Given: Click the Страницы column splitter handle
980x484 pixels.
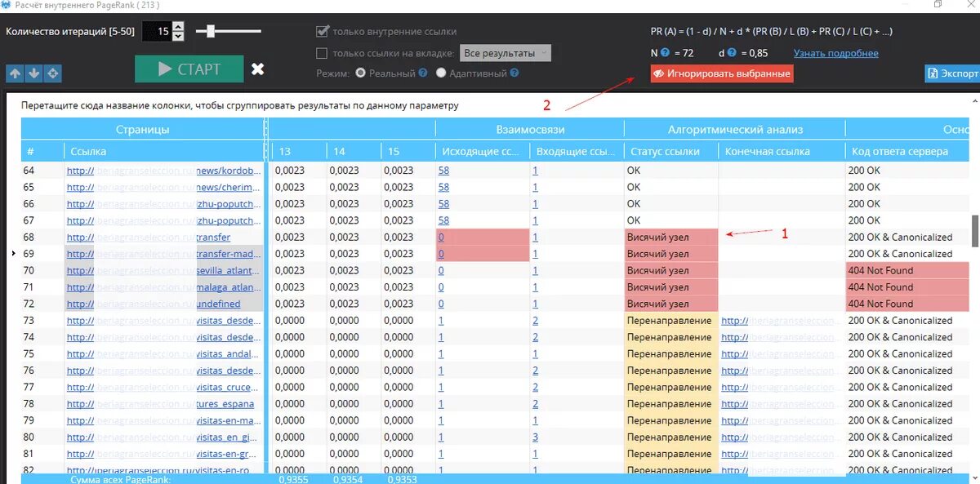Looking at the screenshot, I should pyautogui.click(x=266, y=140).
